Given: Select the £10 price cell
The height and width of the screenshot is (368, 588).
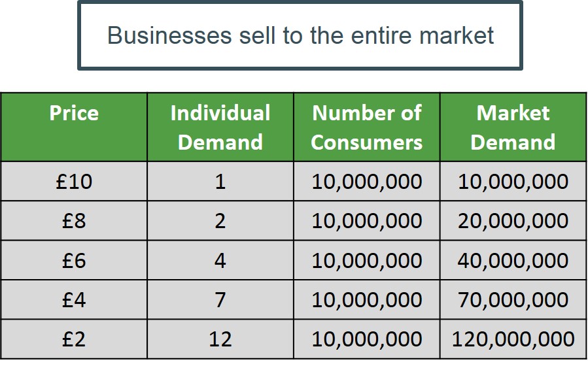Looking at the screenshot, I should 74,181.
